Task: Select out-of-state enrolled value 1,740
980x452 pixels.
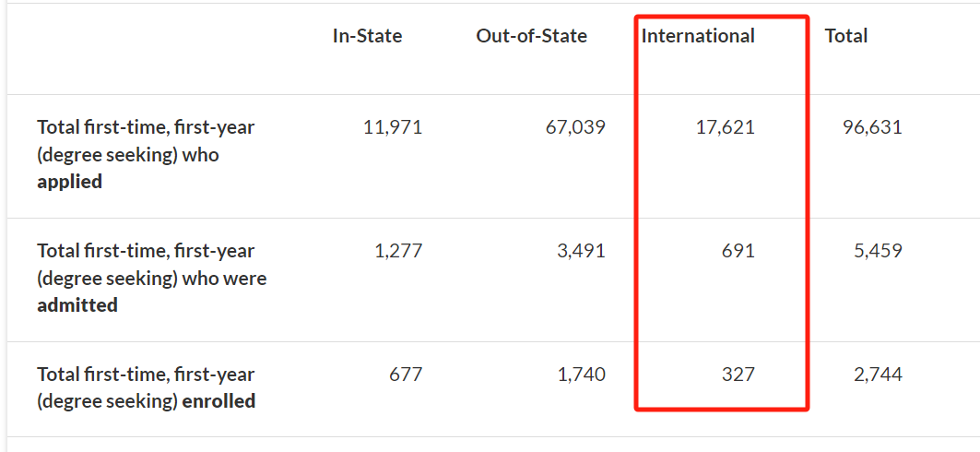Action: point(581,375)
